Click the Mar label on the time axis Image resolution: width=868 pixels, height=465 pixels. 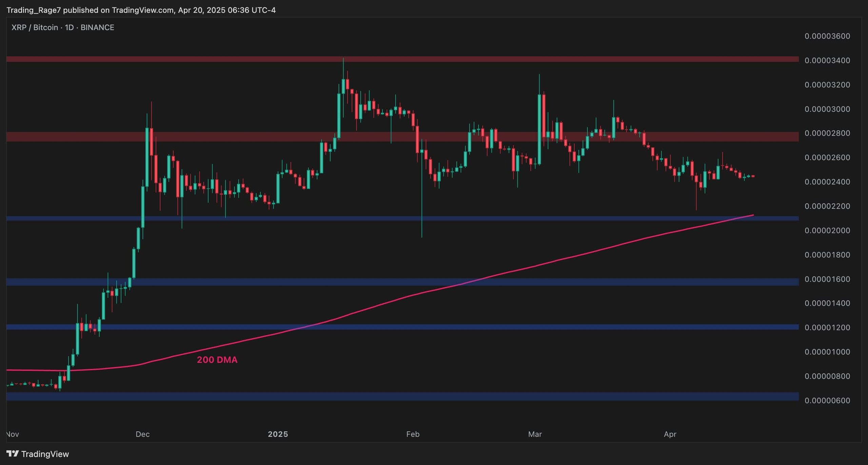click(535, 434)
